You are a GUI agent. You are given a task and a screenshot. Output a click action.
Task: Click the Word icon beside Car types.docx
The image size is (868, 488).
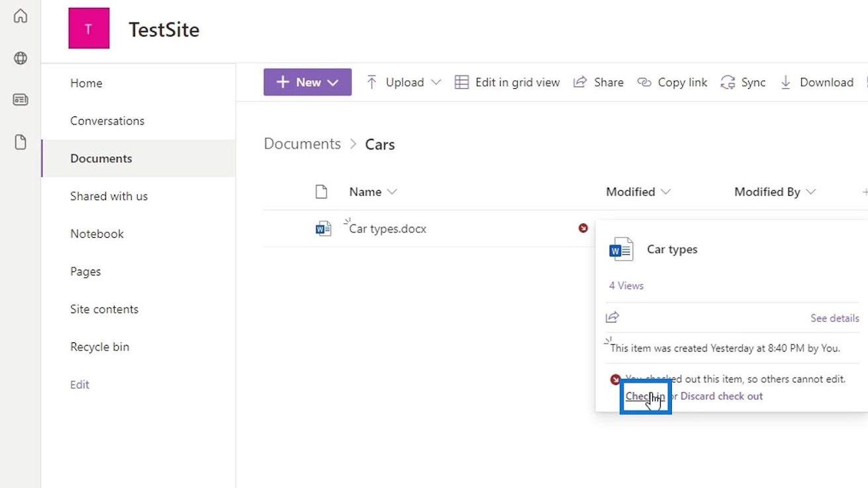point(323,229)
